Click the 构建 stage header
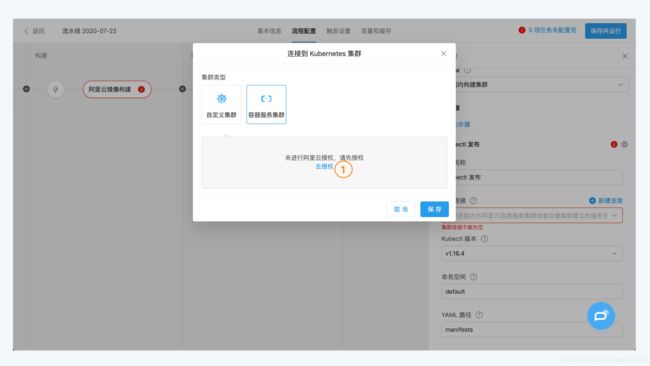This screenshot has height=366, width=650. pos(41,56)
